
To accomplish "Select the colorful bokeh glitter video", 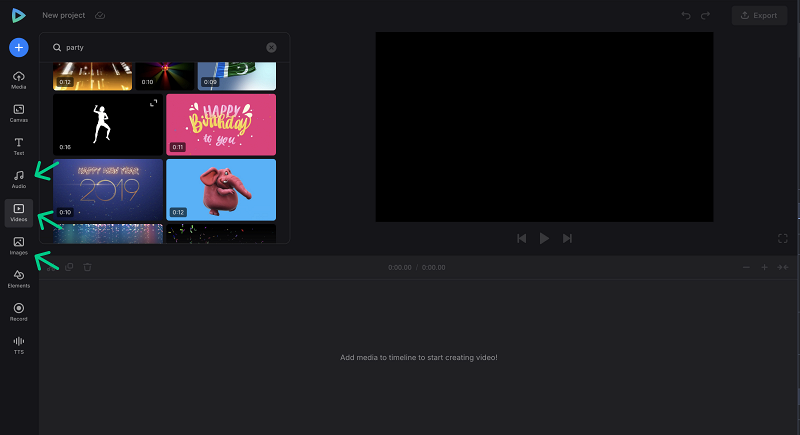I will coord(108,234).
